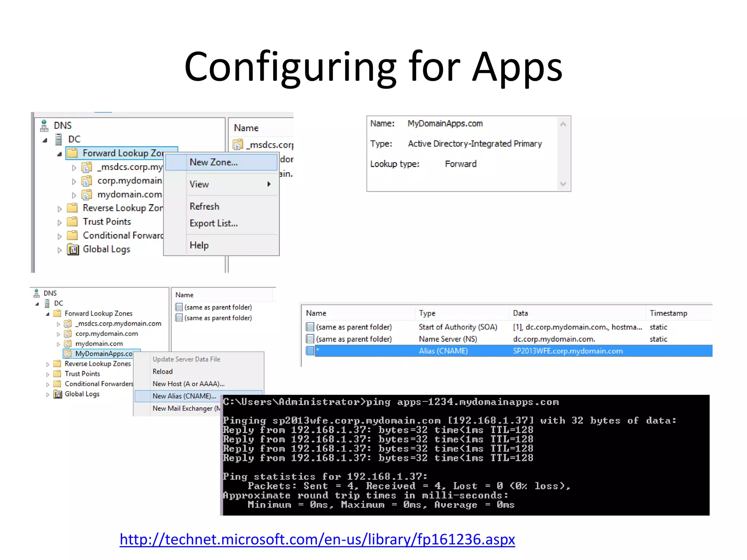Expand Global Logs in upper tree
Screen dimensions: 747x560
pyautogui.click(x=59, y=250)
